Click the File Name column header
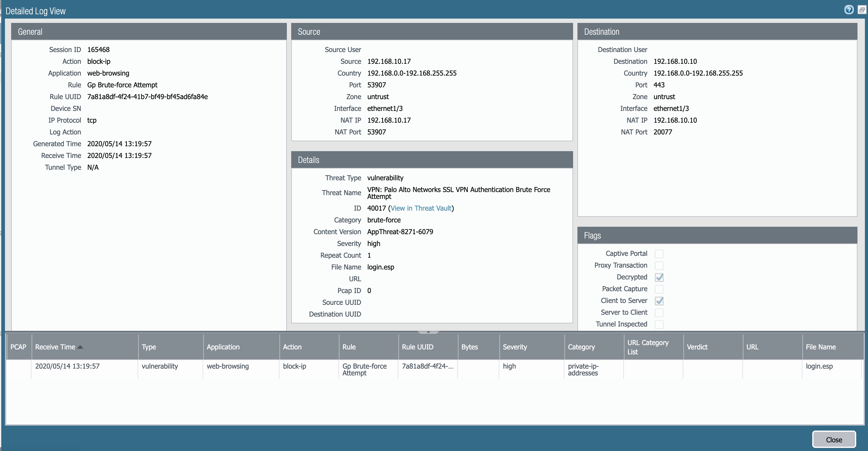 821,347
